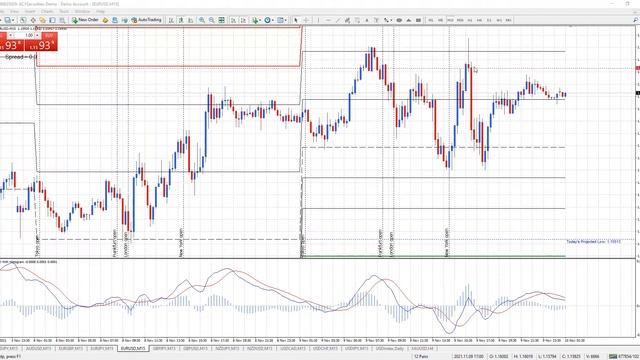Switch to the AUDUSD,M15 chart tab
This screenshot has width=640, height=360.
tap(39, 349)
